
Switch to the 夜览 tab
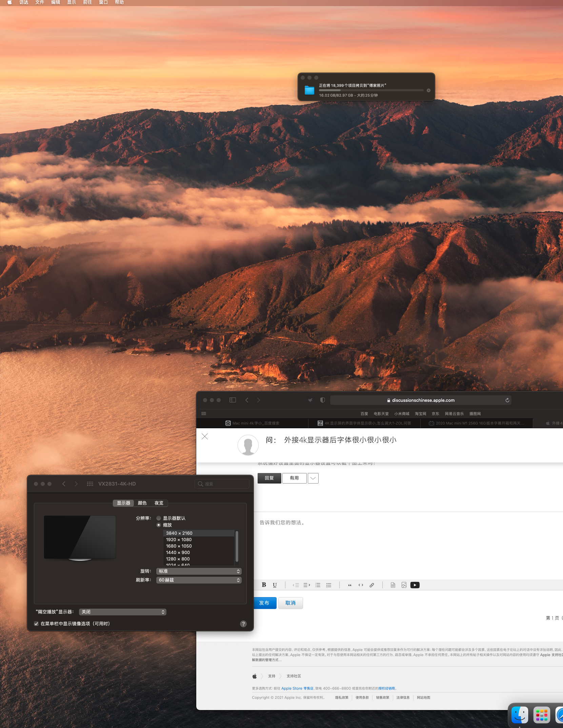[159, 503]
